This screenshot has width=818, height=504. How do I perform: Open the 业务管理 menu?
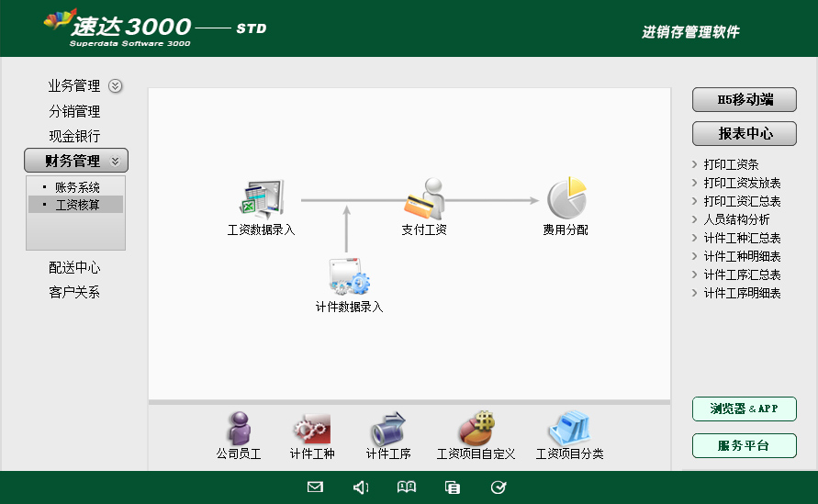74,86
